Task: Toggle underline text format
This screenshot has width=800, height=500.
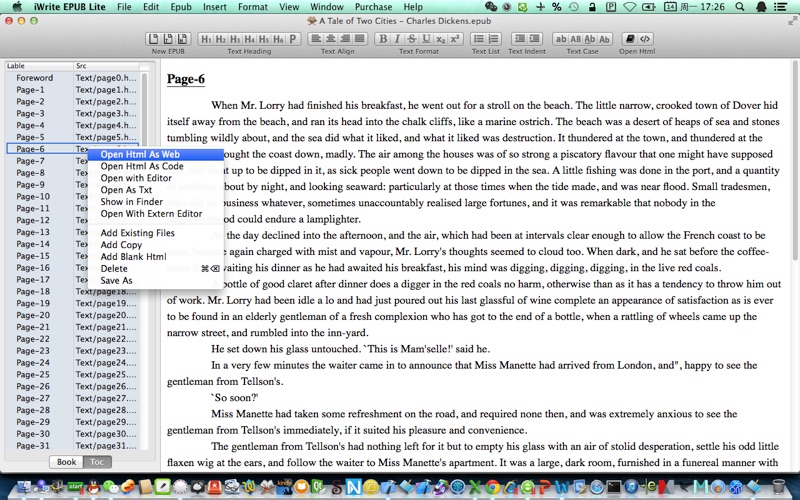Action: click(x=426, y=39)
